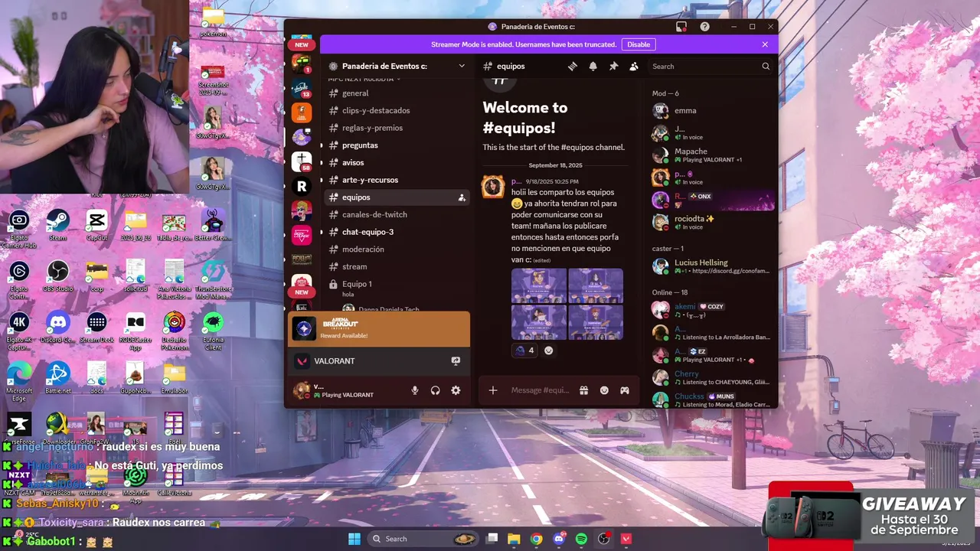The image size is (980, 551).
Task: Click the reaction with count 4
Action: (x=524, y=350)
